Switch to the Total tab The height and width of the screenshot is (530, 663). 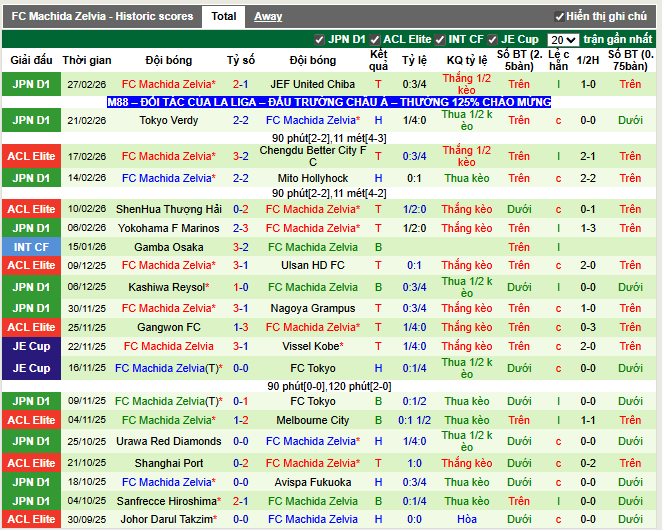click(x=224, y=16)
